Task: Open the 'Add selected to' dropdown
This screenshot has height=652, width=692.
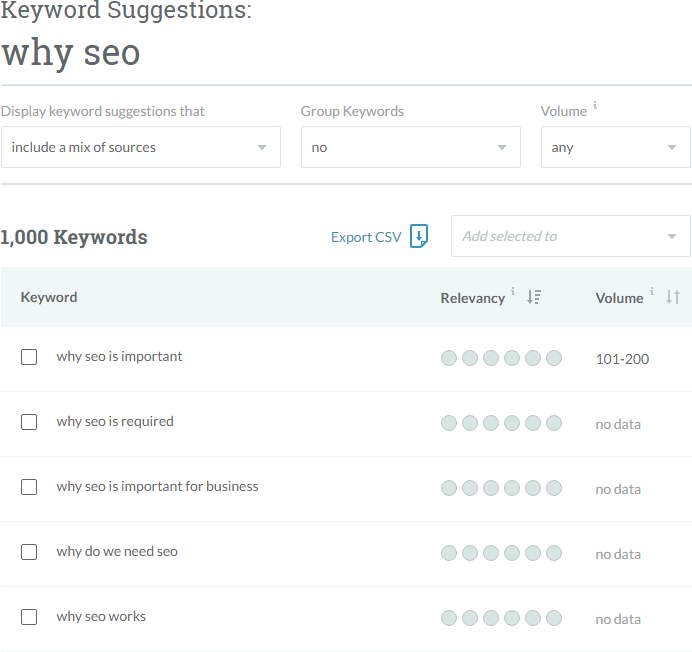Action: point(570,236)
